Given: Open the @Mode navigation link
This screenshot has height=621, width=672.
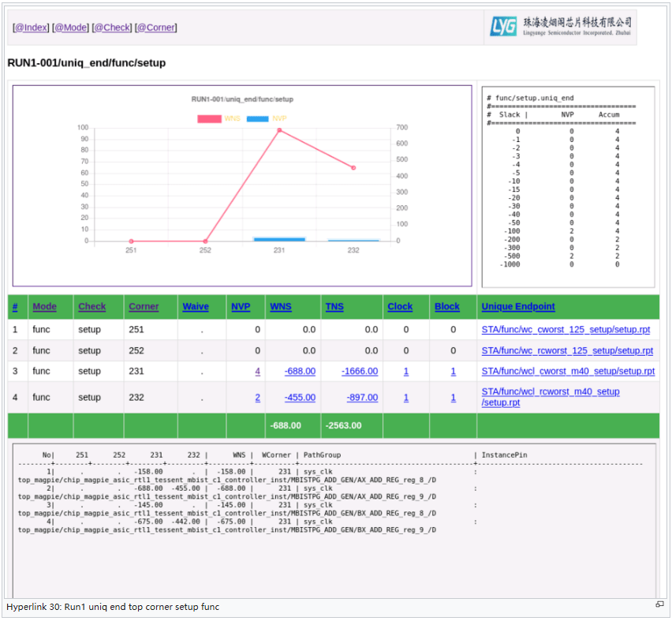Looking at the screenshot, I should pos(71,28).
